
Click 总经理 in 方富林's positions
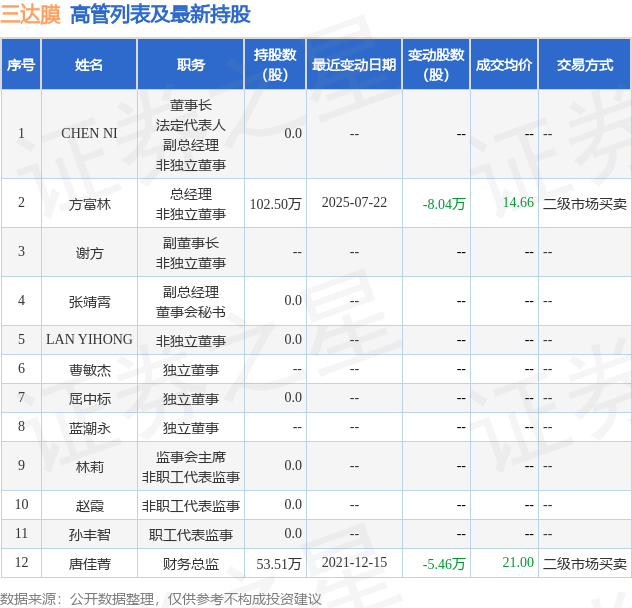(191, 194)
